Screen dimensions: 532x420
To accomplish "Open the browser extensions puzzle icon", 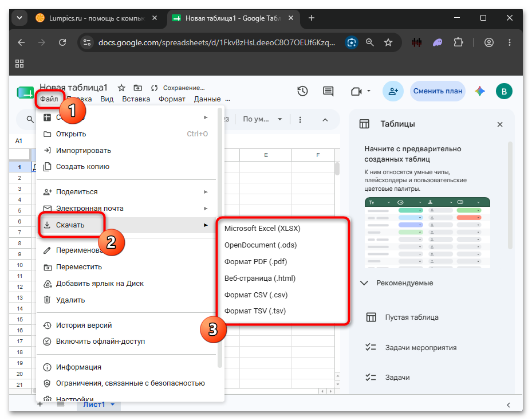I will (458, 42).
